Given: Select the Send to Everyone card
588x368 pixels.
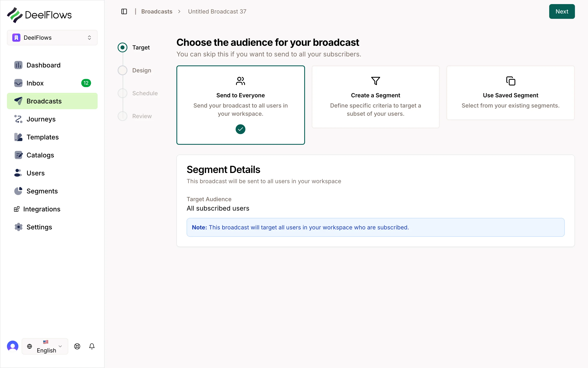Looking at the screenshot, I should [241, 105].
